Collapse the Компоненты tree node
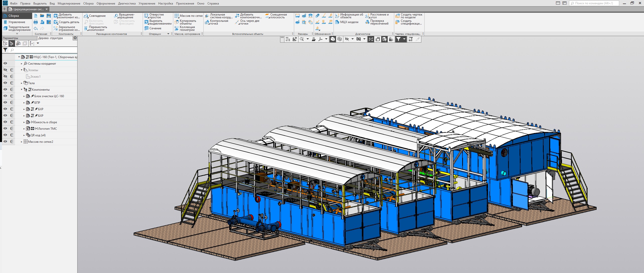Image resolution: width=644 pixels, height=273 pixels. point(22,90)
